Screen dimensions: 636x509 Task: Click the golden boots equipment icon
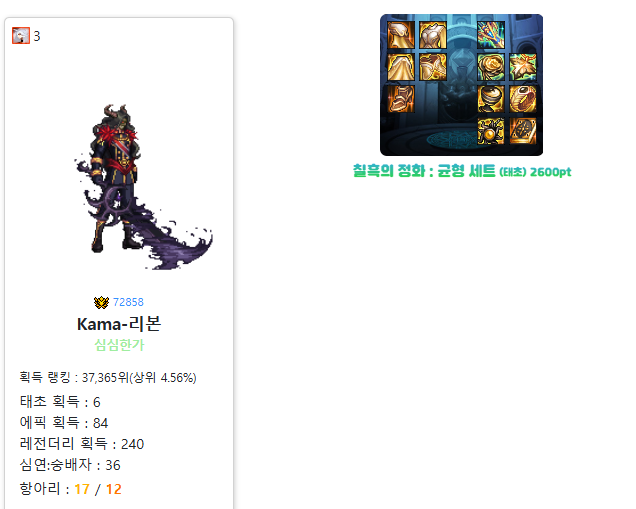tap(401, 99)
